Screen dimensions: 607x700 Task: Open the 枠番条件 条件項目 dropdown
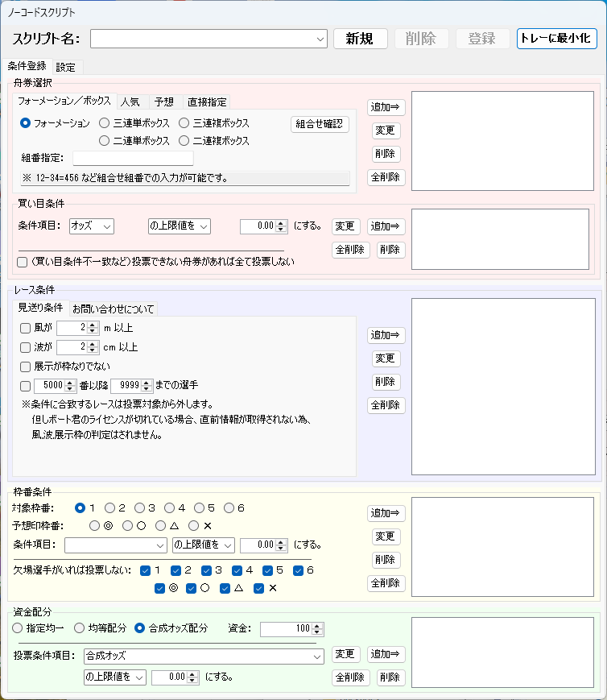(x=116, y=545)
